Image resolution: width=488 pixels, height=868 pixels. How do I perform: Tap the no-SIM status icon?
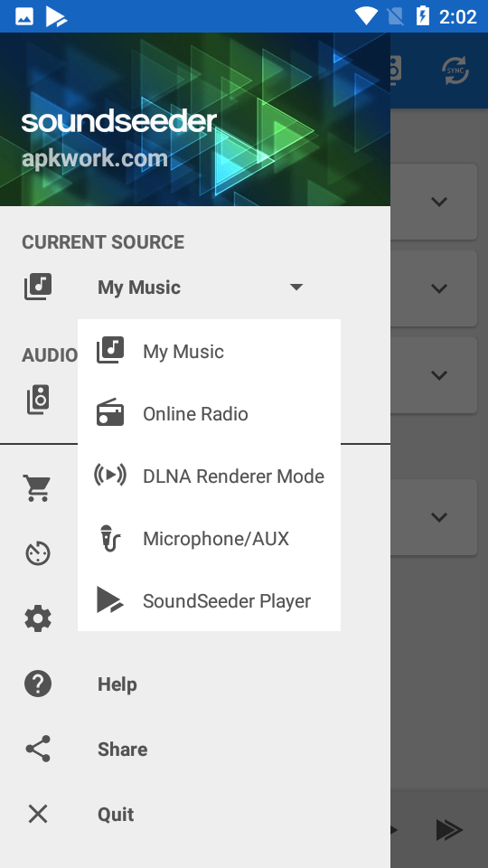(395, 16)
